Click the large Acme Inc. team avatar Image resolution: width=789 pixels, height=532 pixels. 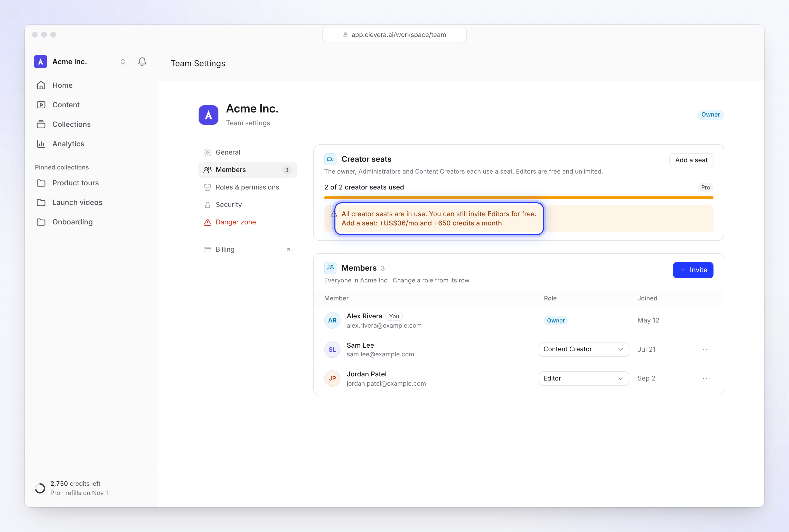tap(208, 115)
